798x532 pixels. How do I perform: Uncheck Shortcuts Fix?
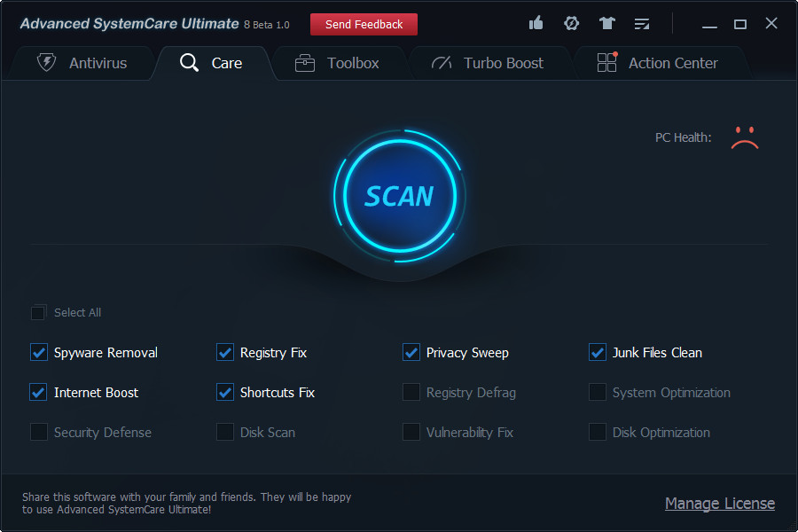(x=225, y=392)
